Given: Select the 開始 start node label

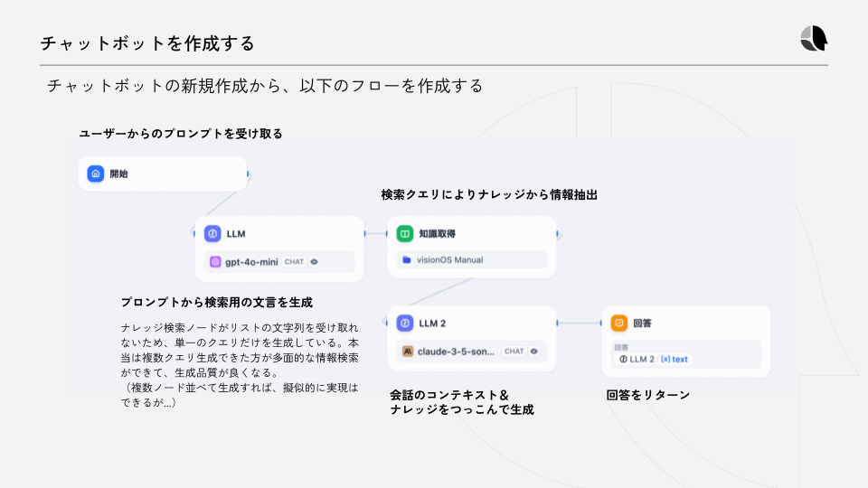Looking at the screenshot, I should pyautogui.click(x=119, y=174).
